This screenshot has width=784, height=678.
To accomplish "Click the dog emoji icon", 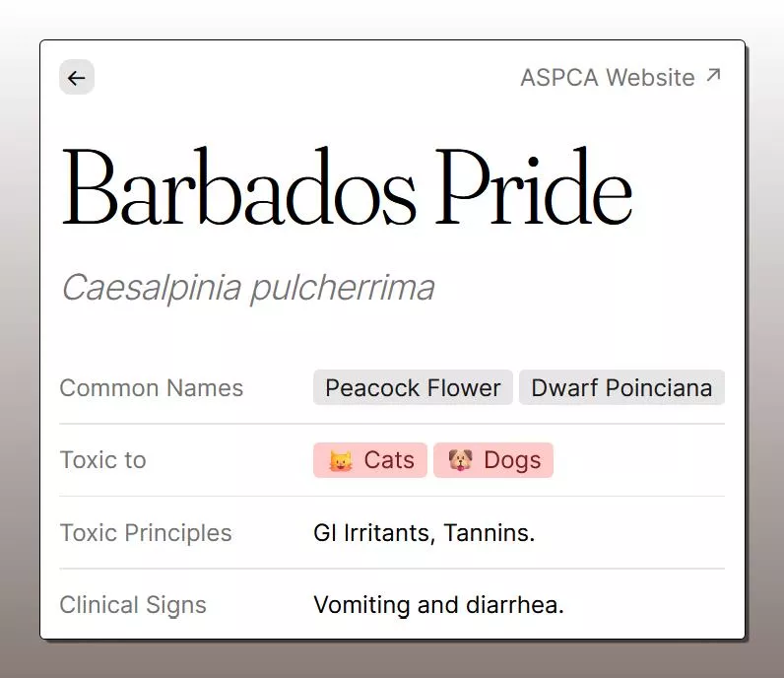I will coord(460,460).
